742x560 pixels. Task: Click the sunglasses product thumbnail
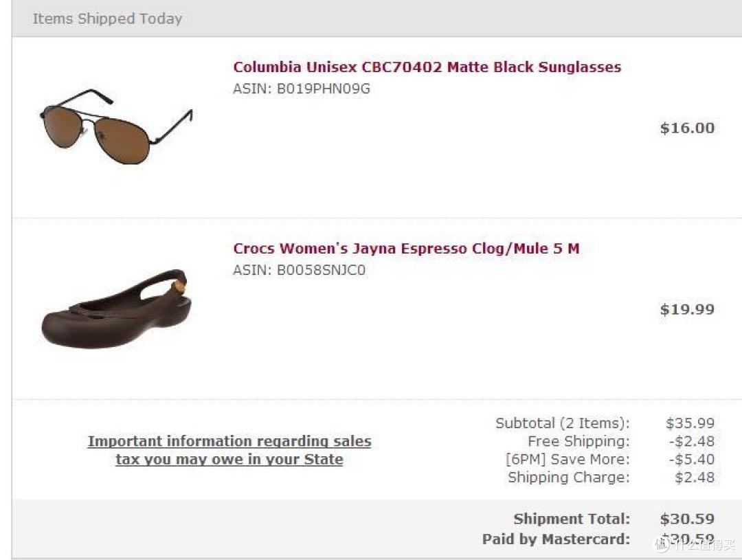click(x=116, y=127)
